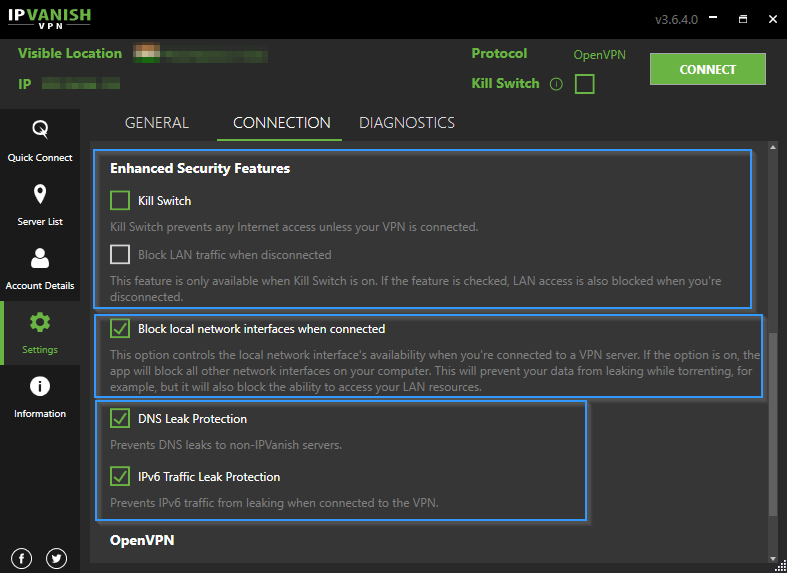Viewport: 787px width, 573px height.
Task: Click the Visible Location label
Action: click(x=70, y=53)
